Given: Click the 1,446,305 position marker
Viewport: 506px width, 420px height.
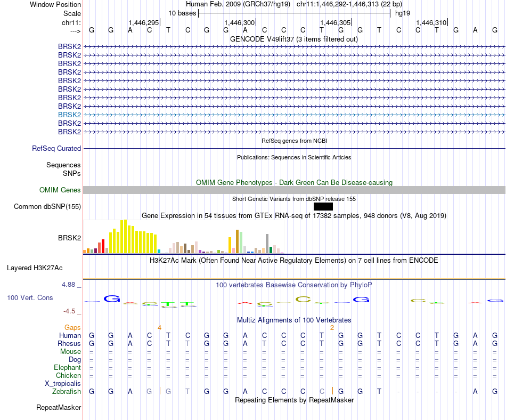Looking at the screenshot, I should [336, 22].
